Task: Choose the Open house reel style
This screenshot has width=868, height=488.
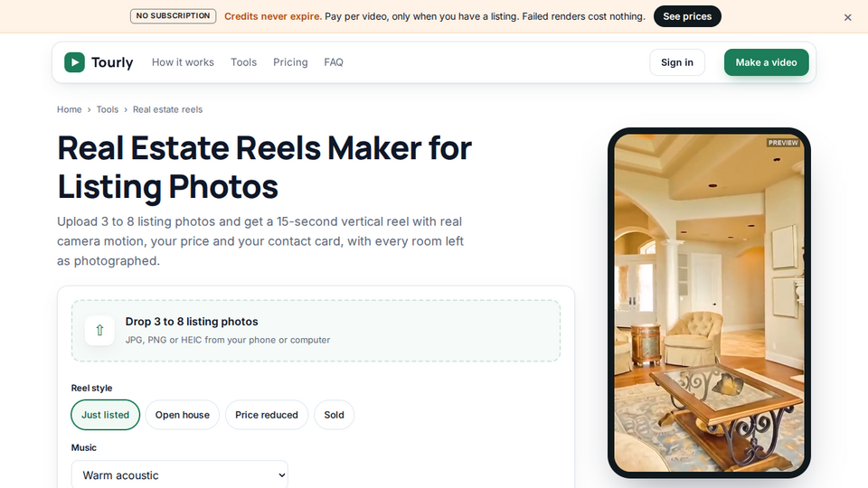Action: coord(182,415)
